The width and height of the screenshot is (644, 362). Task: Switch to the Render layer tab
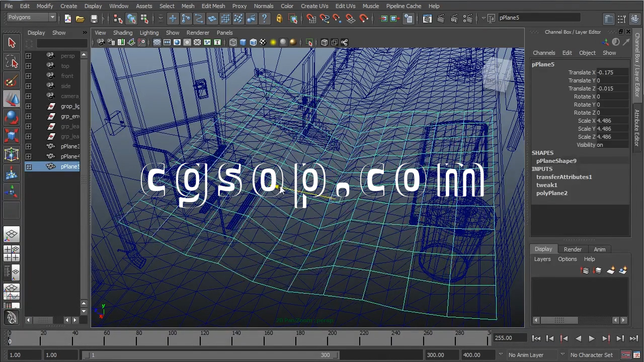point(573,249)
